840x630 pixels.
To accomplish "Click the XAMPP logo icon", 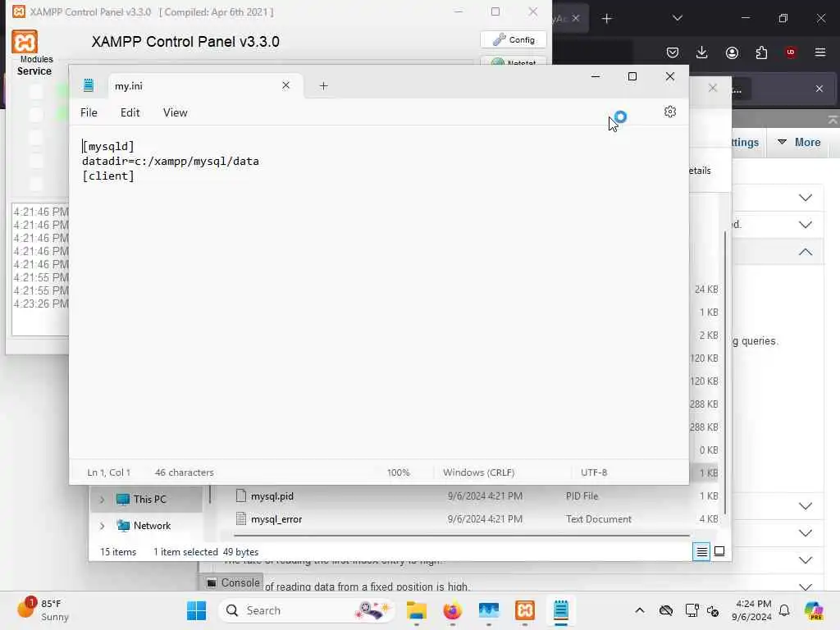I will 25,42.
